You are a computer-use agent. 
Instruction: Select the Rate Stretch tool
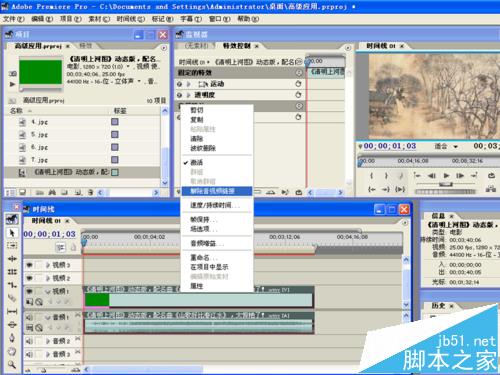(x=12, y=285)
